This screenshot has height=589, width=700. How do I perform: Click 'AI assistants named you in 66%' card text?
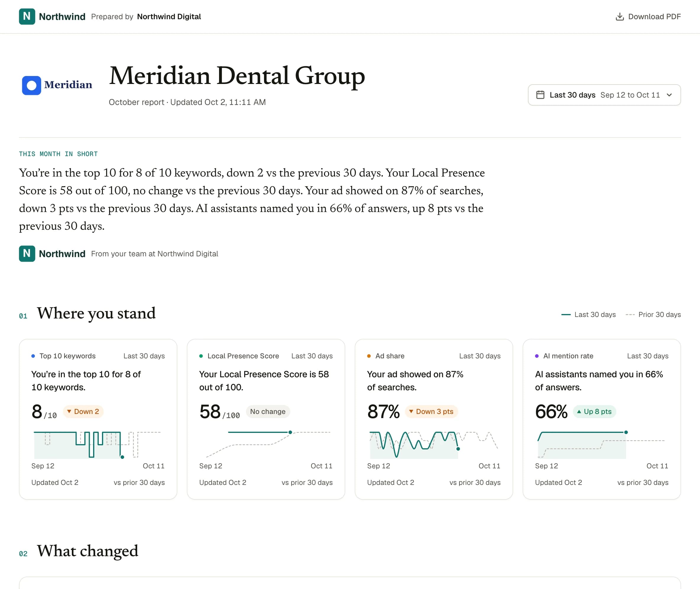tap(599, 381)
